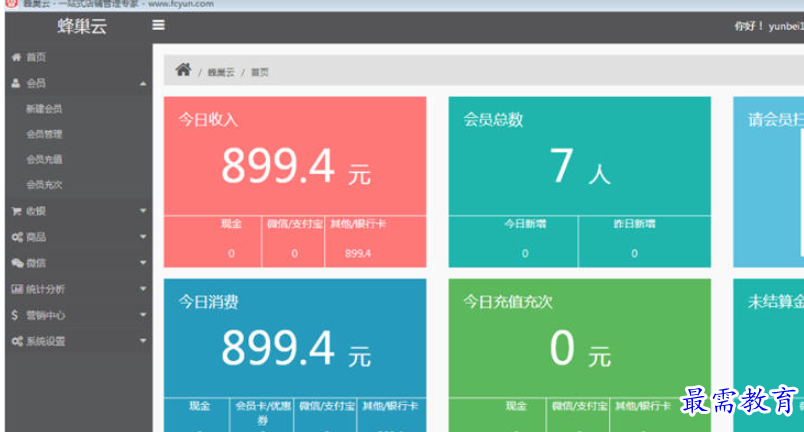804x432 pixels.
Task: Click the home icon in breadcrumb
Action: coord(183,70)
